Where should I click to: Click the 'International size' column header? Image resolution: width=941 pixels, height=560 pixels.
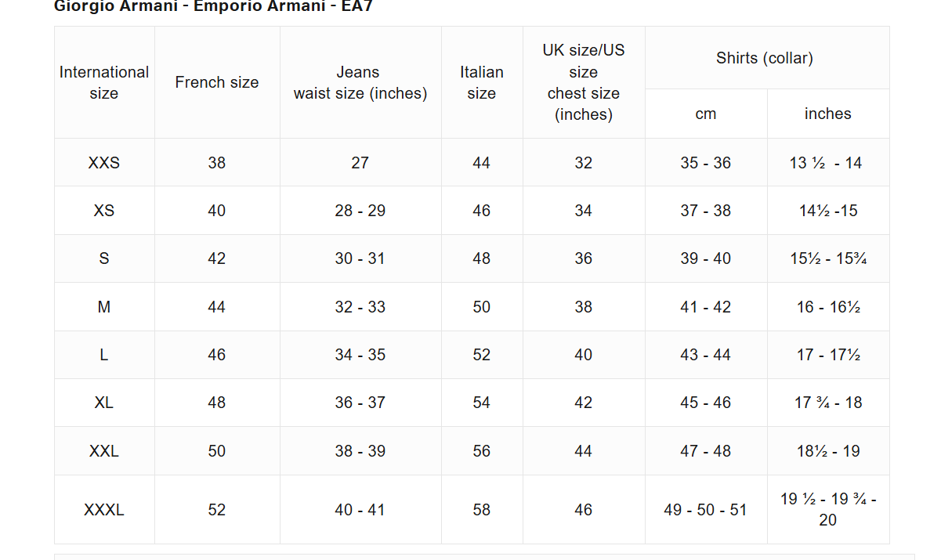click(x=104, y=82)
